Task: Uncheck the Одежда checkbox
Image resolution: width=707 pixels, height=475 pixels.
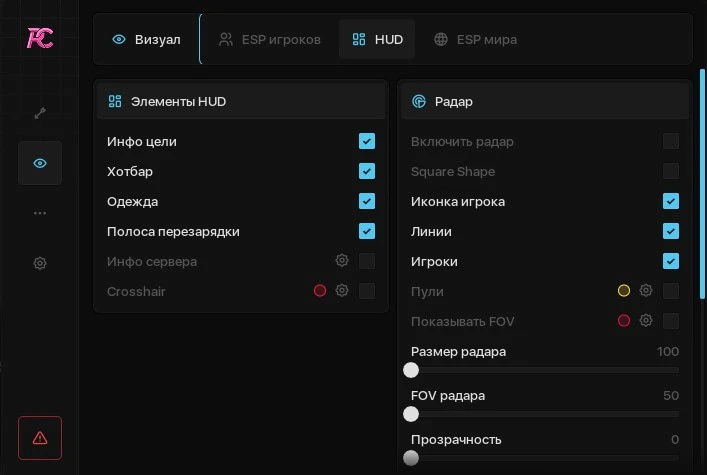Action: coord(367,201)
